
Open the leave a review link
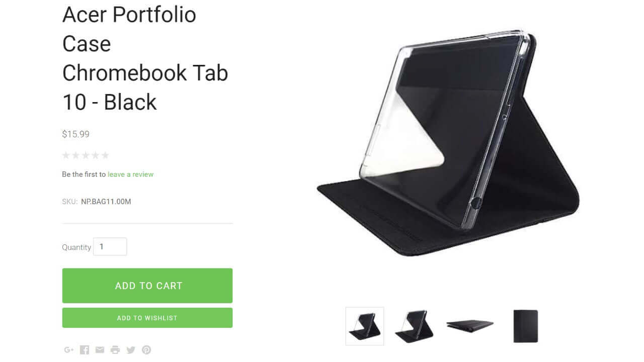(130, 174)
